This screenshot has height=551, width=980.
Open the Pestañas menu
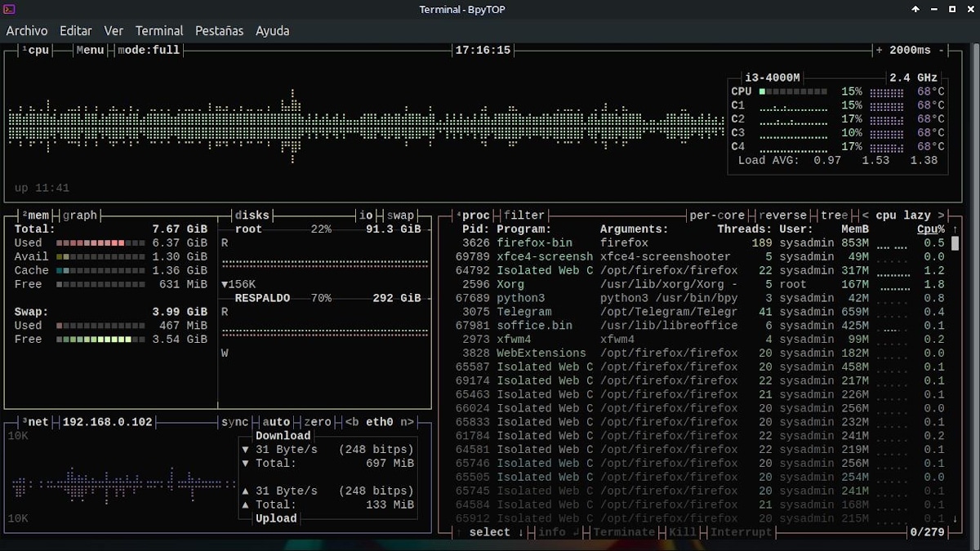tap(219, 30)
